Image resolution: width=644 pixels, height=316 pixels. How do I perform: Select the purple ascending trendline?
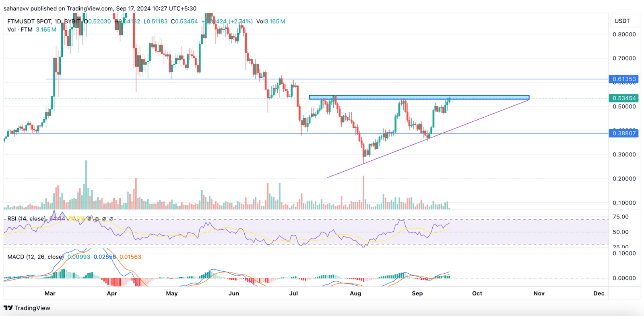click(428, 138)
